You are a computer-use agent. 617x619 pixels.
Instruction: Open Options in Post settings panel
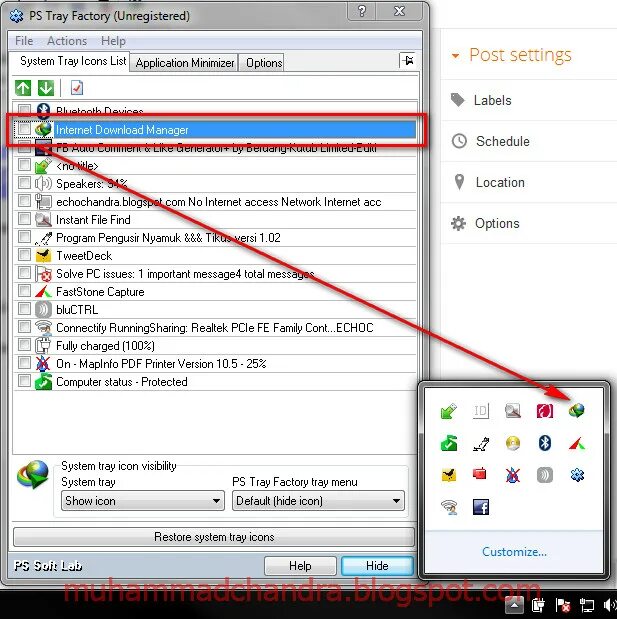pyautogui.click(x=497, y=223)
